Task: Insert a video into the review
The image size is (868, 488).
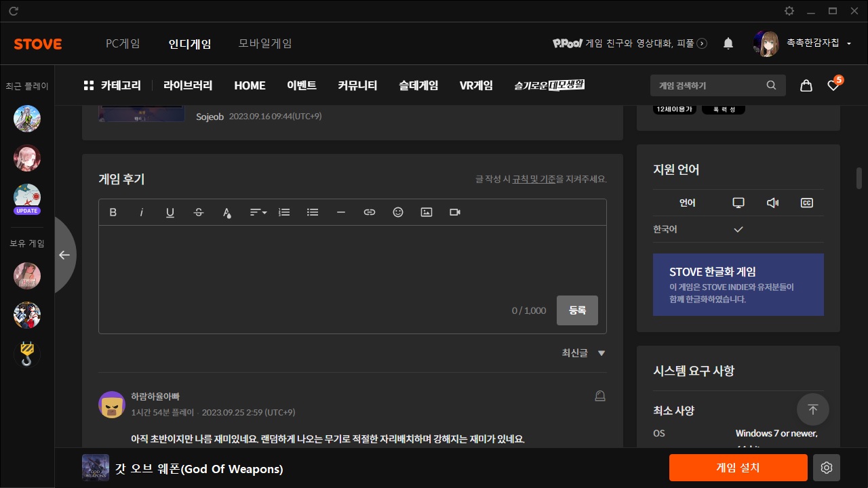Action: coord(455,212)
